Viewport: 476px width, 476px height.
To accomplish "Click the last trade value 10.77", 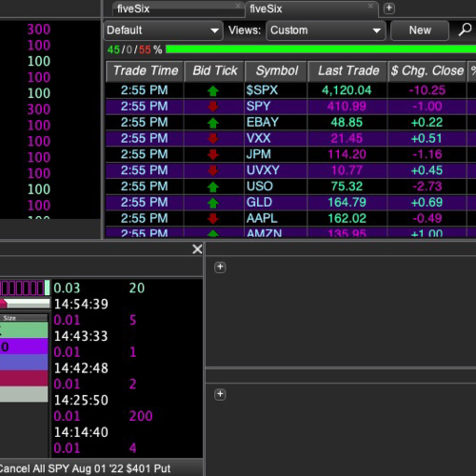I will [347, 171].
